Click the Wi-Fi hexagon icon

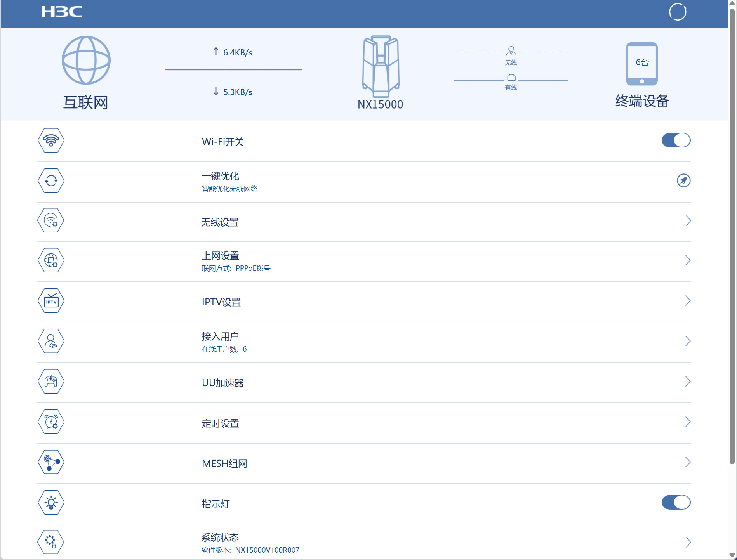pyautogui.click(x=50, y=140)
